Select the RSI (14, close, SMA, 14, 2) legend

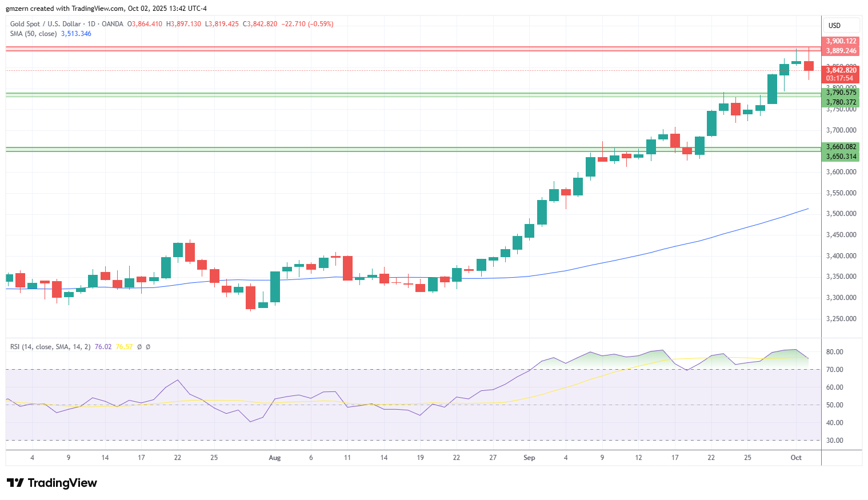(50, 347)
